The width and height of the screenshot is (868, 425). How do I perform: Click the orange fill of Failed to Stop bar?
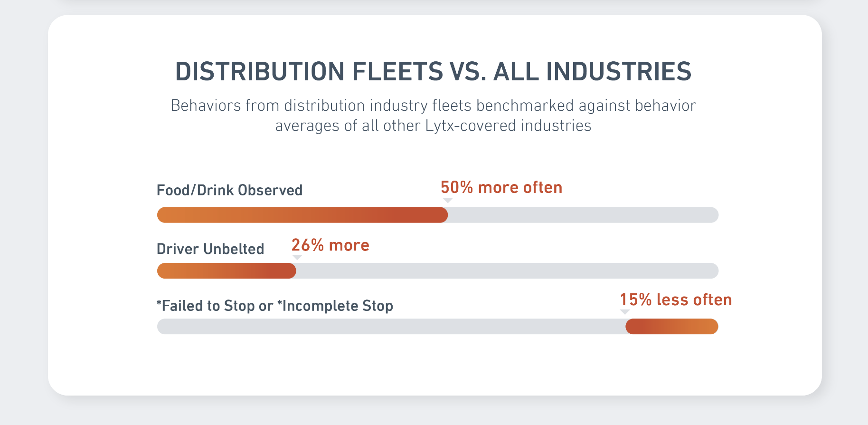tap(671, 327)
